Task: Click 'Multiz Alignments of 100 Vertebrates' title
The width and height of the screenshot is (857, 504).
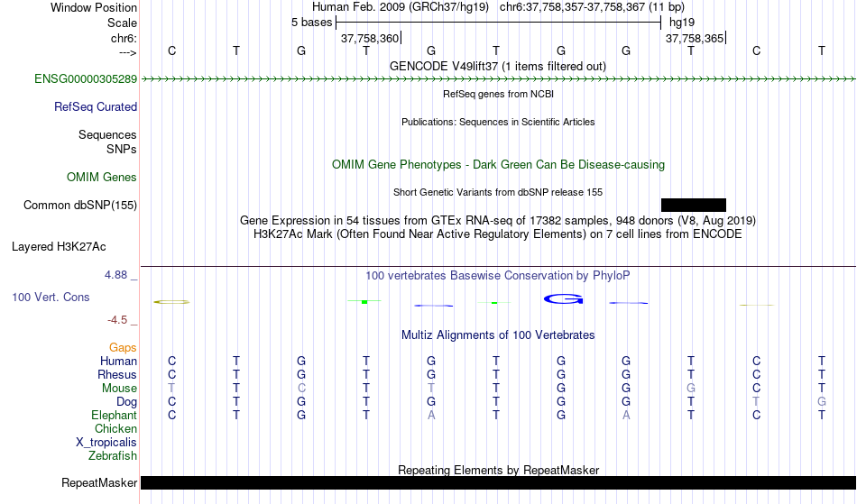Action: tap(498, 335)
